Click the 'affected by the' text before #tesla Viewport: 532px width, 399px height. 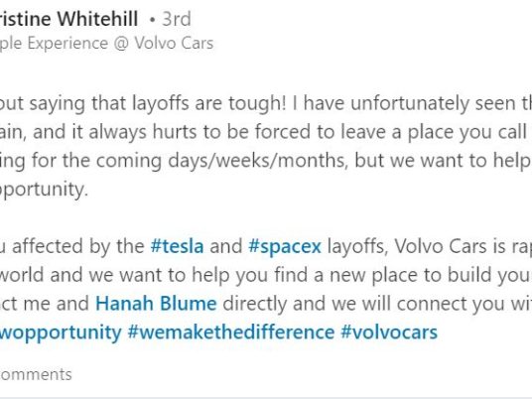coord(78,246)
